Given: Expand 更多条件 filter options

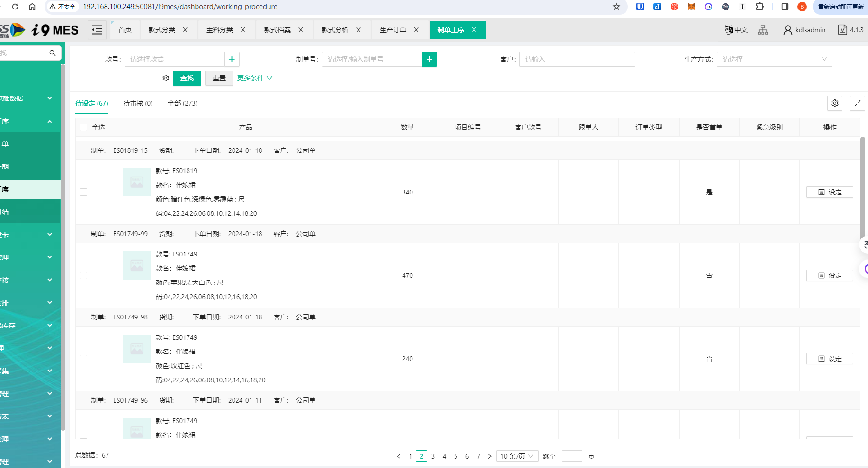Looking at the screenshot, I should tap(255, 78).
